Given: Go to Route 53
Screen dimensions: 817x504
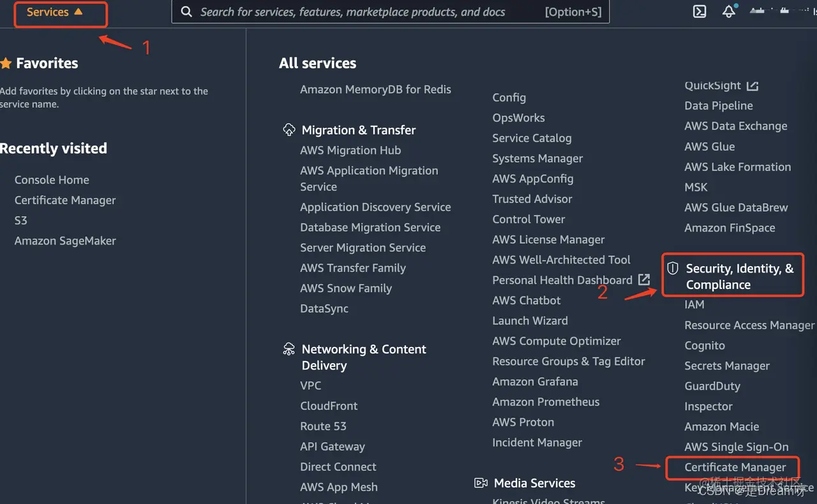Looking at the screenshot, I should (323, 426).
